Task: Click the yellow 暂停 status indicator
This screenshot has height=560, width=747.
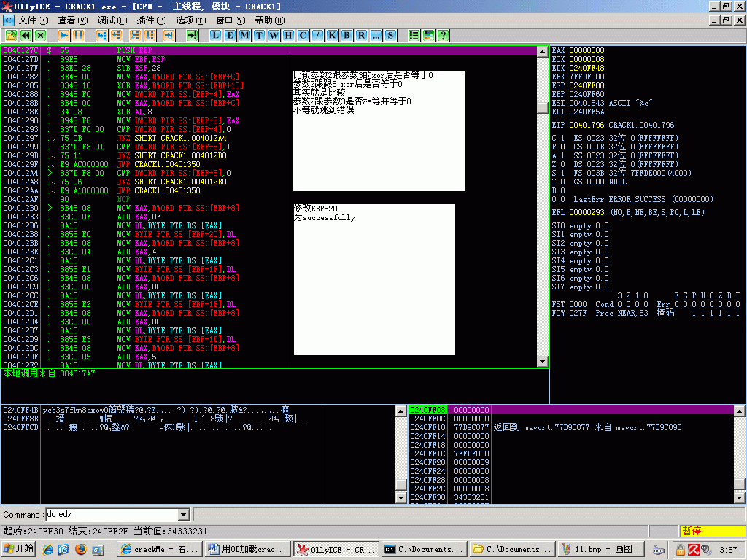Action: (x=712, y=531)
